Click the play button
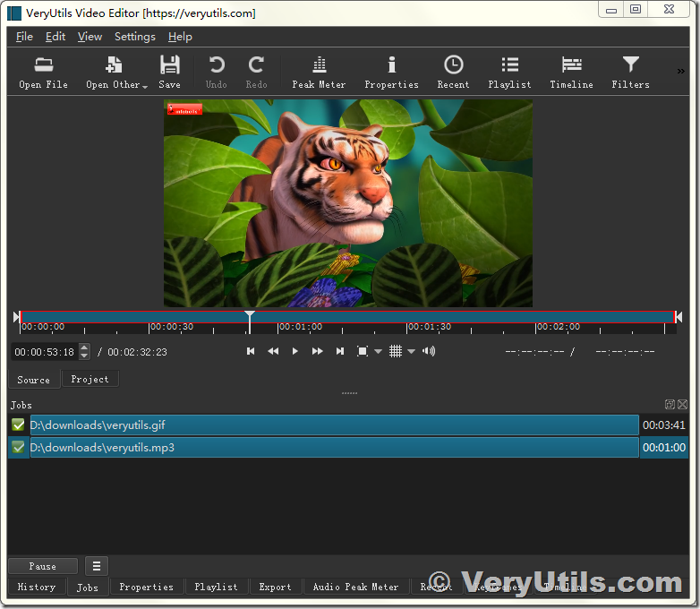This screenshot has height=609, width=700. click(295, 351)
